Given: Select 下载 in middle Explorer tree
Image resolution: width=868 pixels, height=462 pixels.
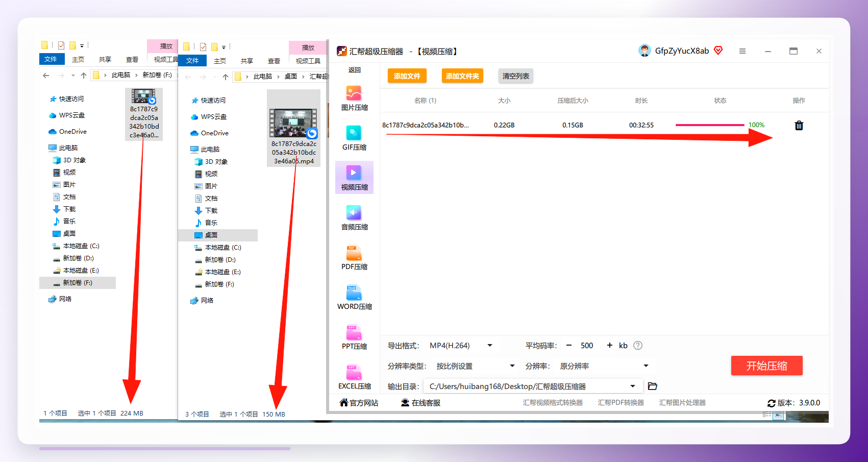Looking at the screenshot, I should [206, 211].
